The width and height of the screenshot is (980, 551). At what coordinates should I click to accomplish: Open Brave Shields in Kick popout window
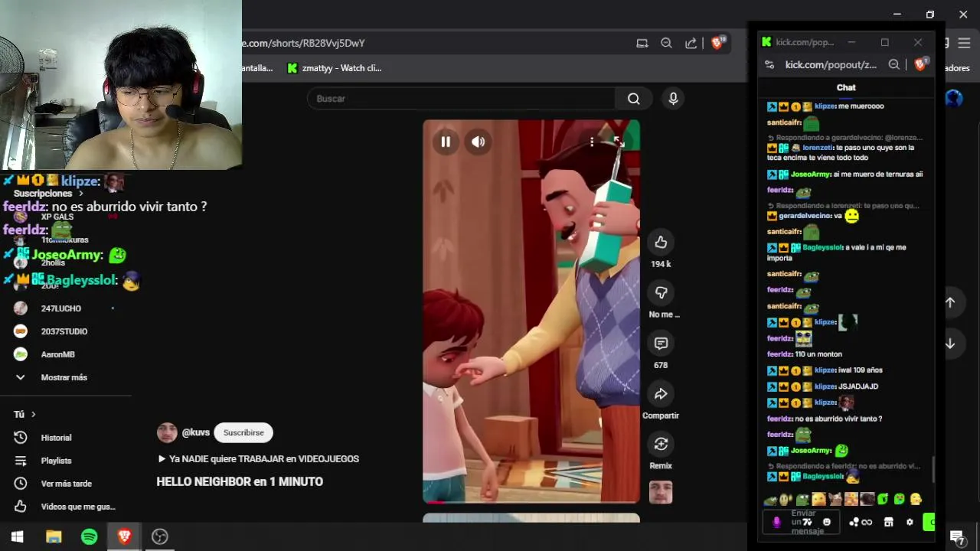coord(921,64)
